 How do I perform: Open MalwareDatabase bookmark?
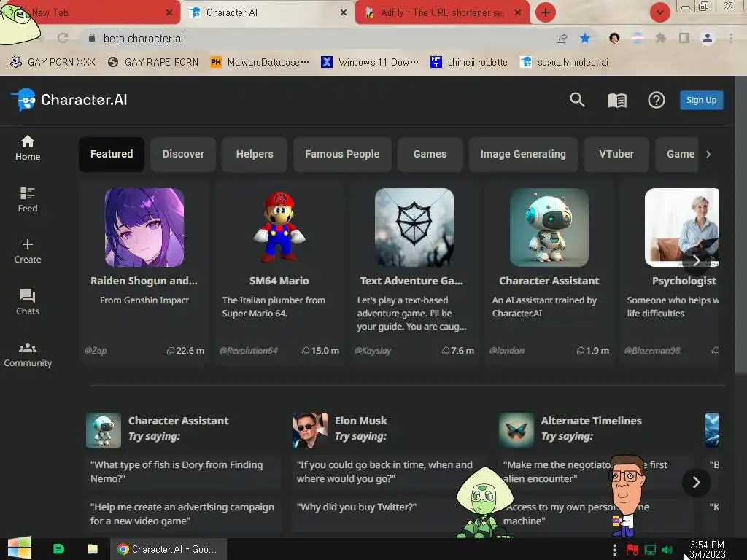pos(260,62)
